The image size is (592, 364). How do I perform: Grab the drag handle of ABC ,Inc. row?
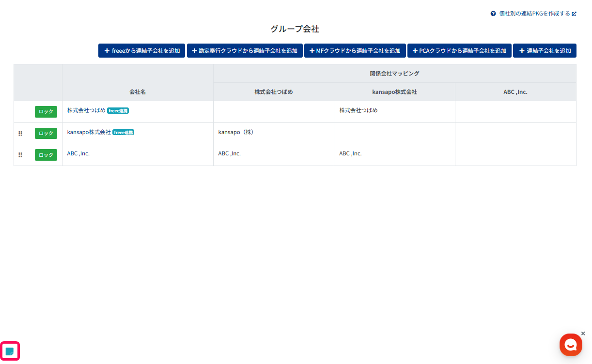(x=20, y=155)
